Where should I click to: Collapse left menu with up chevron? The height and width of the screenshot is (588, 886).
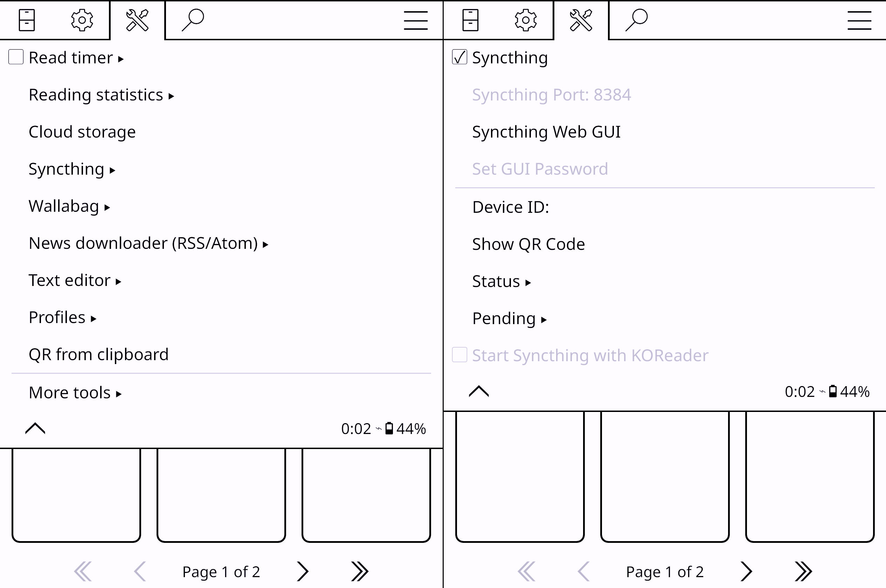point(35,428)
